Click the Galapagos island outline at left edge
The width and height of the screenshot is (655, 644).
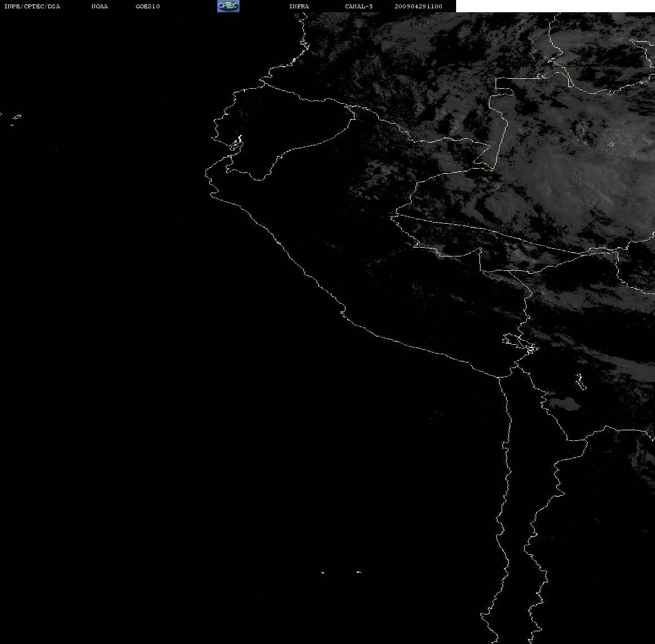[16, 117]
